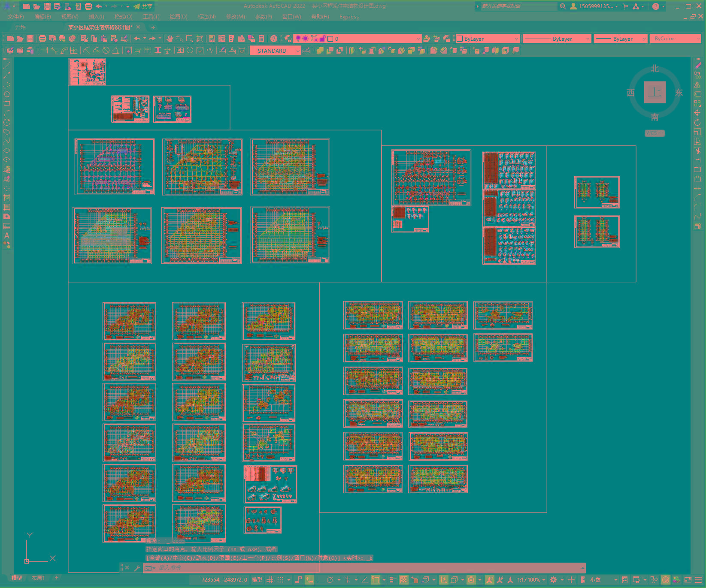This screenshot has height=588, width=706.
Task: Open the 格式(O) menu
Action: [x=124, y=17]
